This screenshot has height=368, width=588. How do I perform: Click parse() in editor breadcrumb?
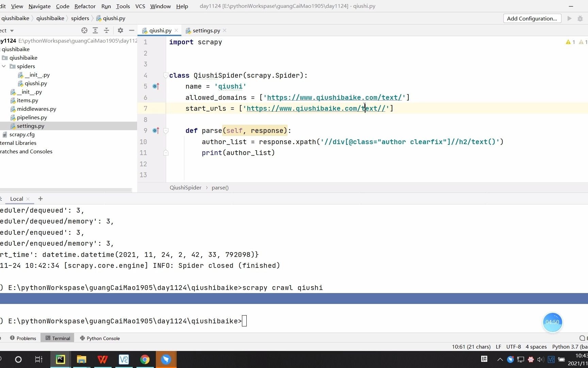click(x=220, y=187)
